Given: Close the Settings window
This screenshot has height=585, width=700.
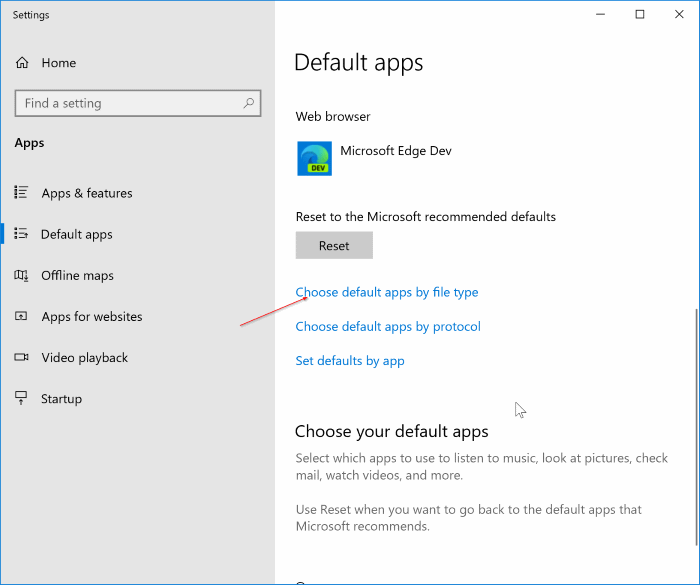Looking at the screenshot, I should point(679,14).
